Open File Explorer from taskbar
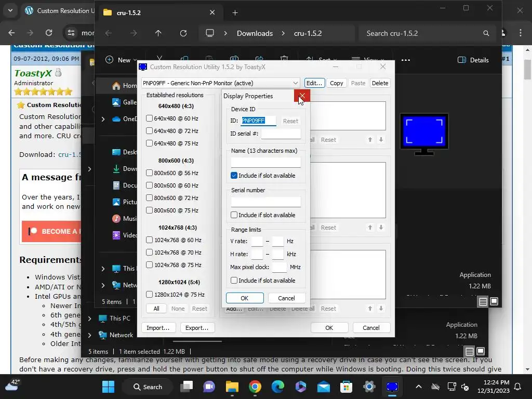 coord(232,387)
